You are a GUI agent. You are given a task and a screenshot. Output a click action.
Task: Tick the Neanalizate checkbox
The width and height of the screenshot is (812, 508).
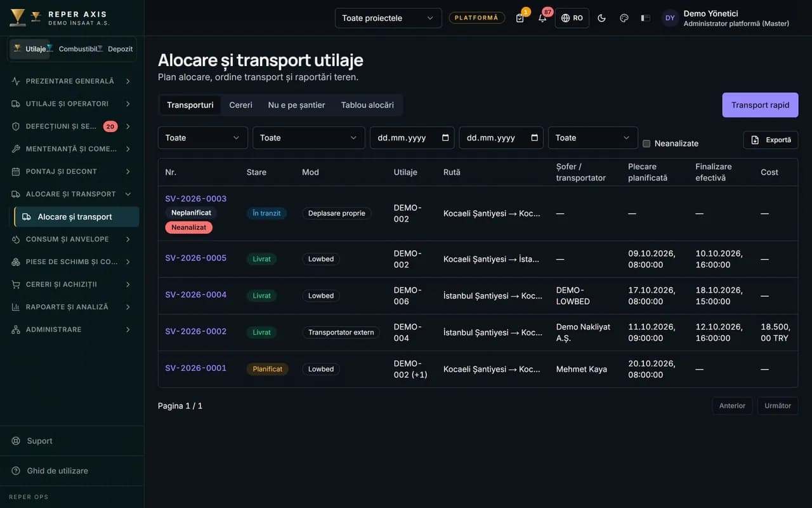click(x=646, y=144)
